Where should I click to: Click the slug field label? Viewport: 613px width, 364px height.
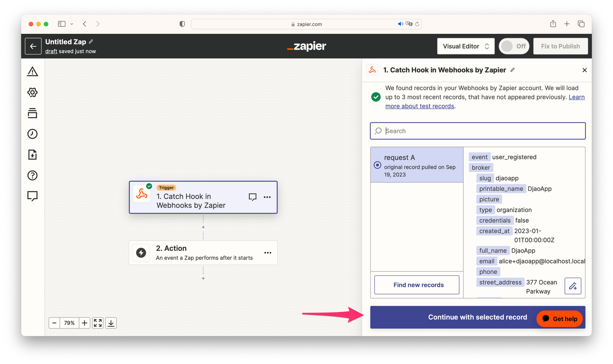coord(485,178)
